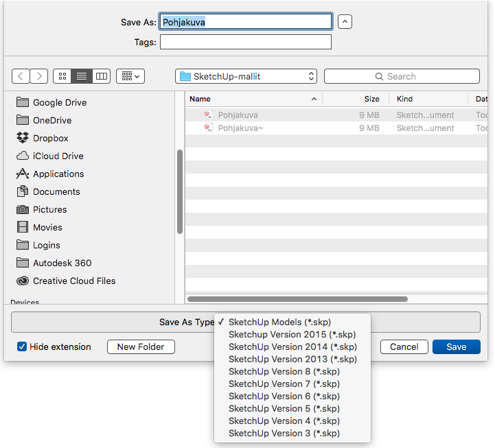This screenshot has width=495, height=448.
Task: Select the Pohjakuva~ backup file row
Action: [x=336, y=128]
